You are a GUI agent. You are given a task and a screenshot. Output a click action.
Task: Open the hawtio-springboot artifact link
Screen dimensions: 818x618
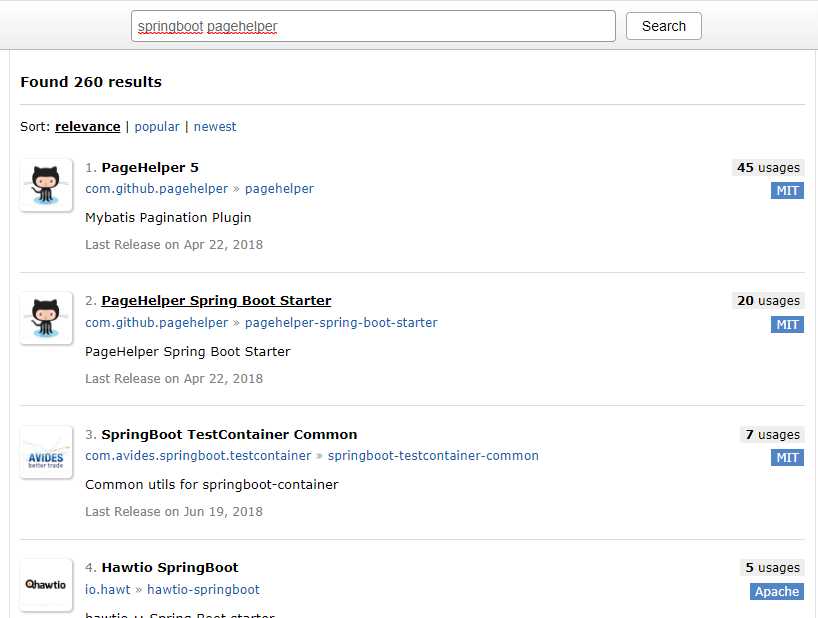pyautogui.click(x=203, y=590)
